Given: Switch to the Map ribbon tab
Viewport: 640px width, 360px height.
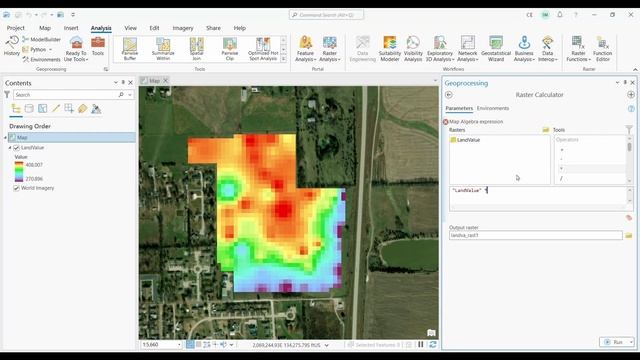Looking at the screenshot, I should (45, 28).
